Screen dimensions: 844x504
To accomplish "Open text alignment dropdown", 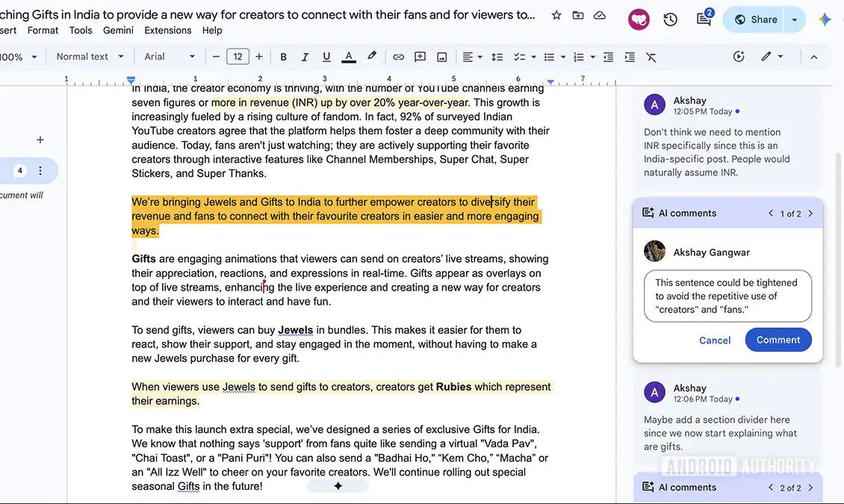I will (x=472, y=57).
